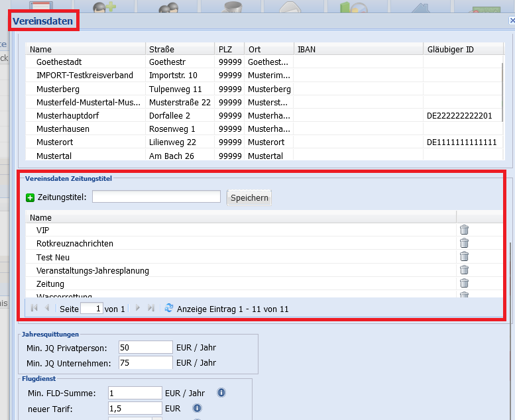Focus the Min. JQ Privatperson field
Screen dimensions: 515x420
(x=146, y=347)
